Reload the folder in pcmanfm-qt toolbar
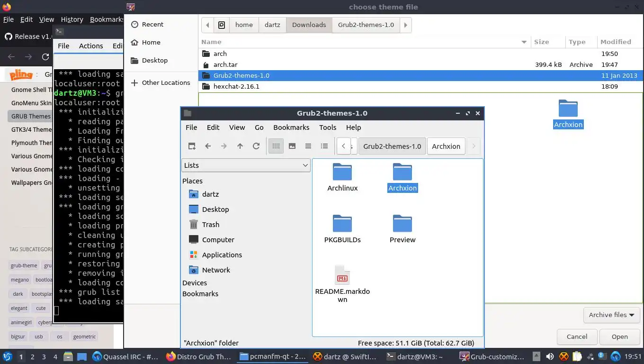This screenshot has width=644, height=364. coord(256,146)
